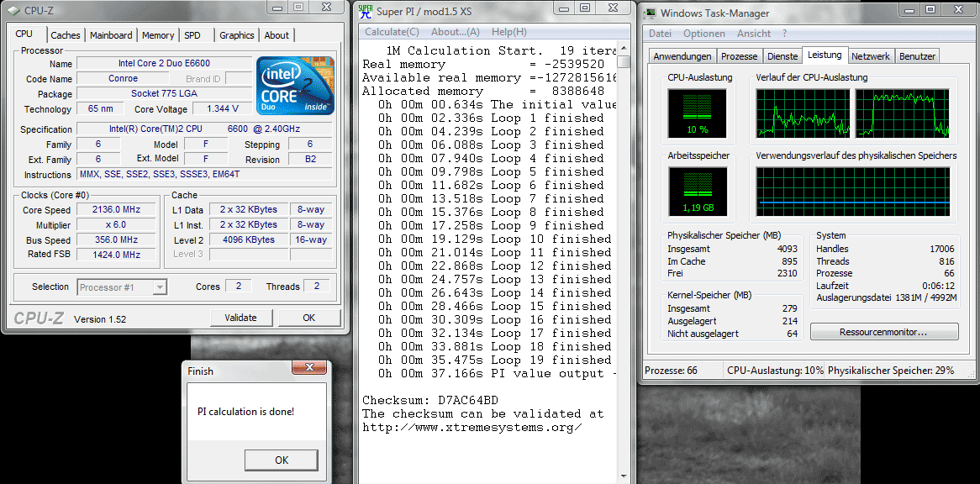The width and height of the screenshot is (980, 484).
Task: Click the Multiplier value x 6.0
Action: [x=116, y=225]
